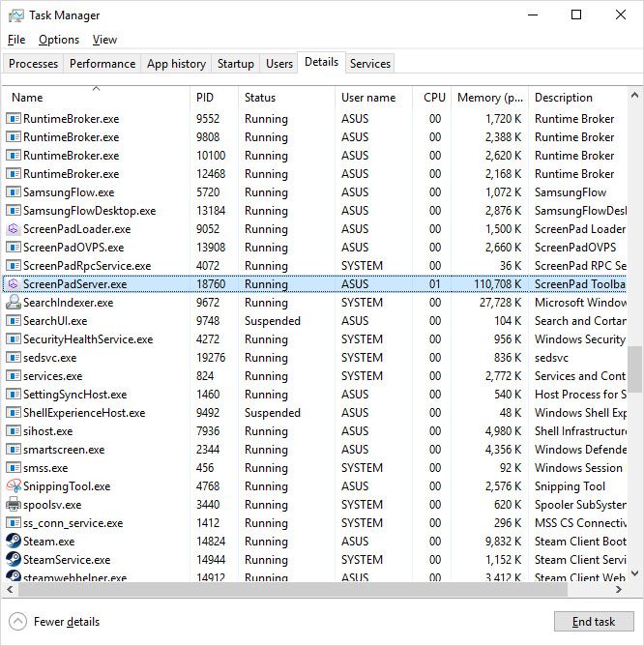
Task: Click the smss.exe process icon
Action: (x=14, y=468)
